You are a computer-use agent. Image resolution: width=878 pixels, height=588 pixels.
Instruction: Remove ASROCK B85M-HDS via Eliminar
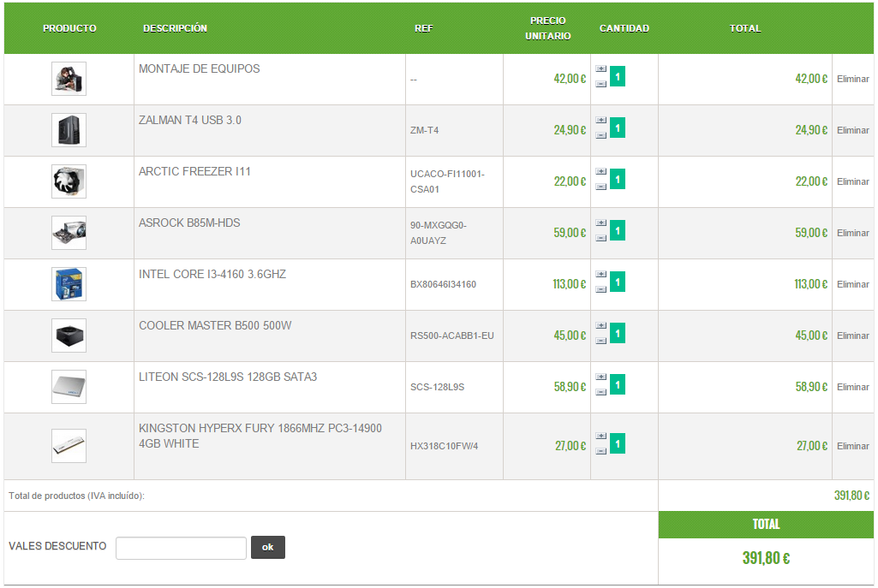pyautogui.click(x=853, y=234)
